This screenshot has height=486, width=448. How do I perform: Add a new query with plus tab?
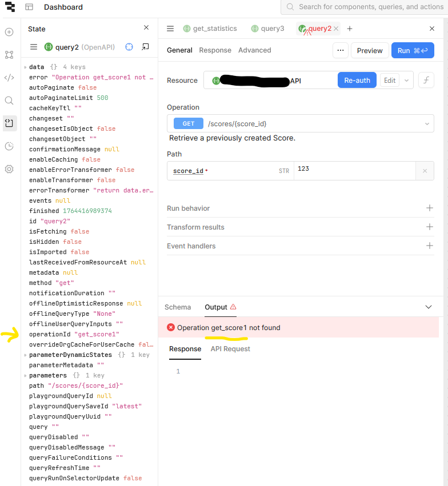click(350, 29)
